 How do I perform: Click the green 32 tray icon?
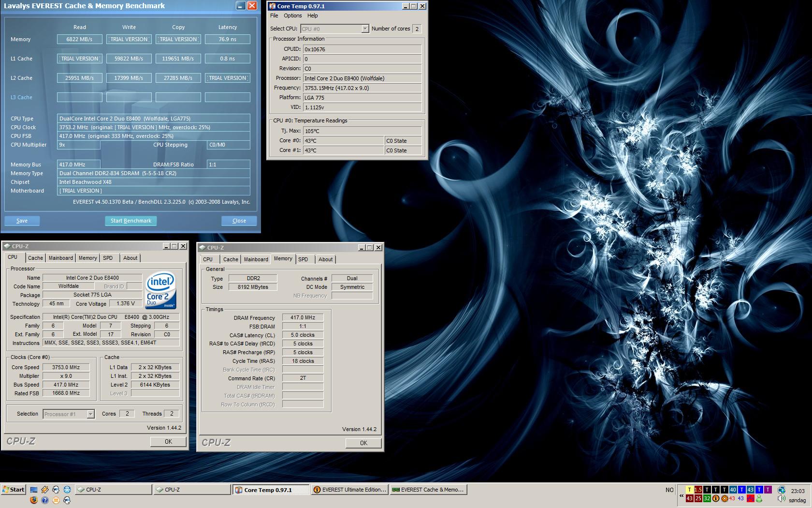(707, 498)
